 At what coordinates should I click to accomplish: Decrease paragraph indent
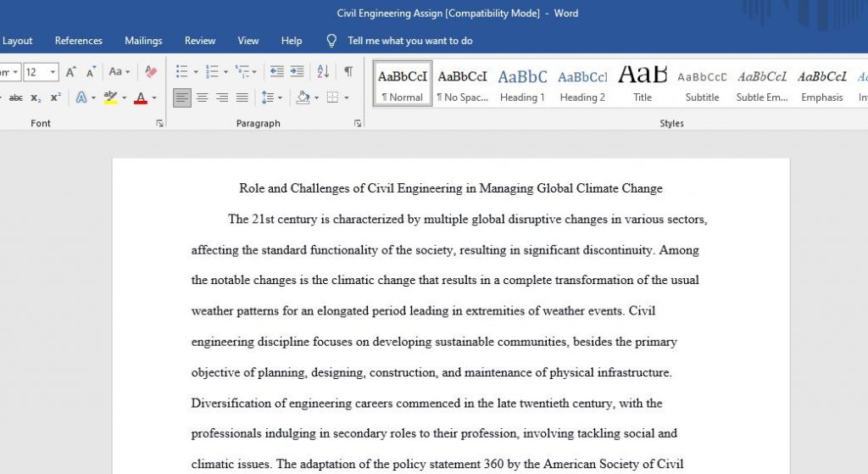(276, 71)
